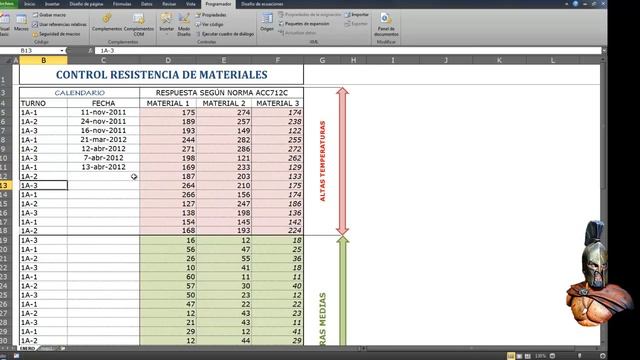Click the FECHA header cell

[x=103, y=103]
